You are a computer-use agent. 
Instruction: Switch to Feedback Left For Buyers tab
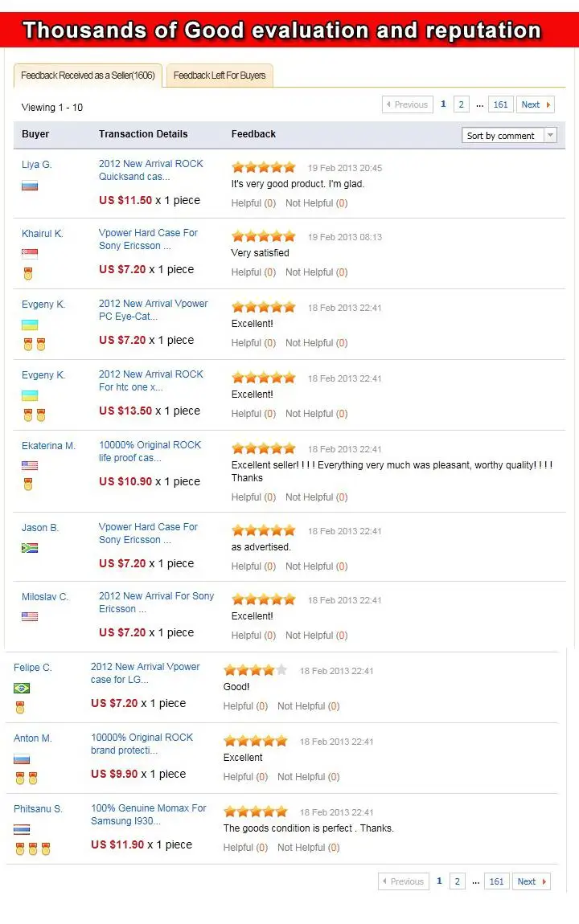point(220,76)
